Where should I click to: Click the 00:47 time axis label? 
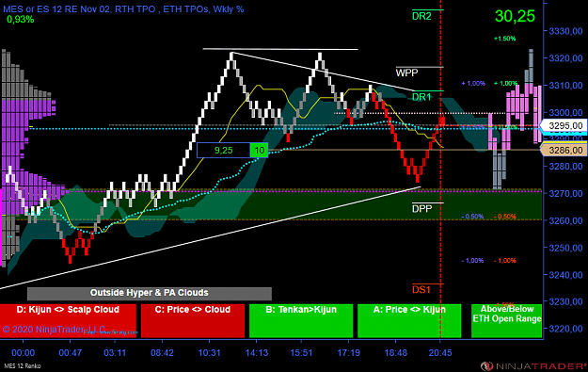pos(71,353)
